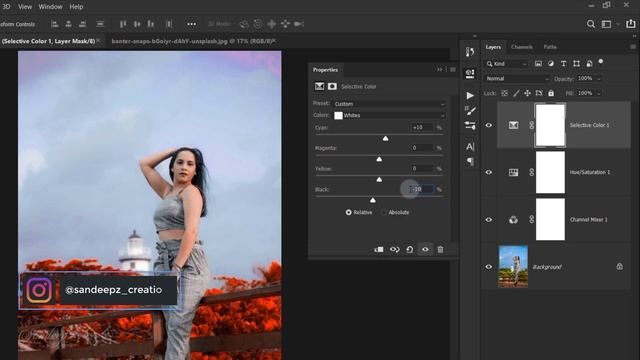This screenshot has height=360, width=640.
Task: Switch to the unsplash.jpg document tab
Action: point(193,41)
